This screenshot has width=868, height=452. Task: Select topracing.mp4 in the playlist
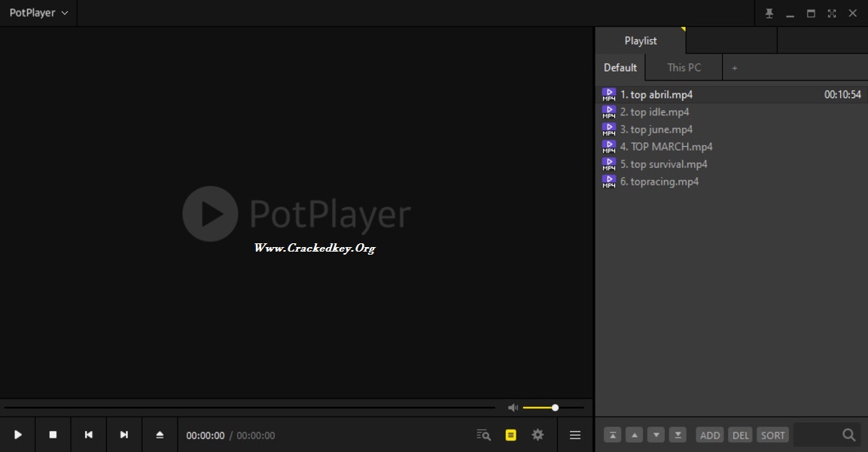click(731, 181)
